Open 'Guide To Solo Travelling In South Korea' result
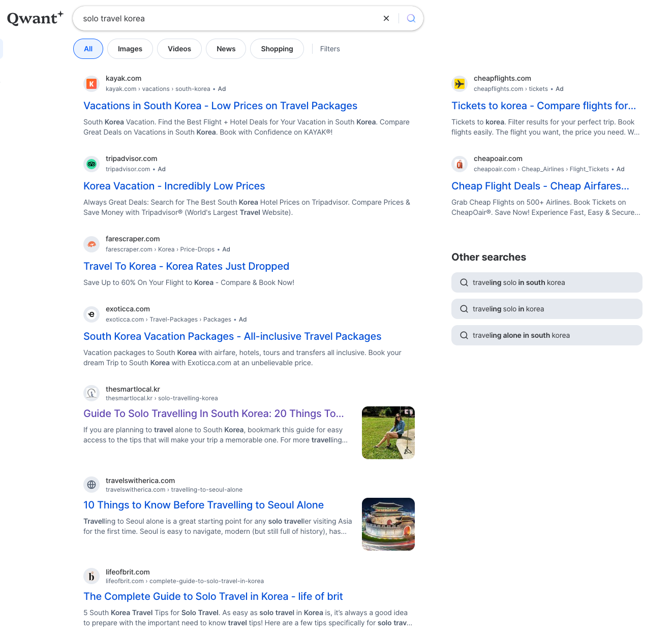The width and height of the screenshot is (672, 639). point(213,413)
